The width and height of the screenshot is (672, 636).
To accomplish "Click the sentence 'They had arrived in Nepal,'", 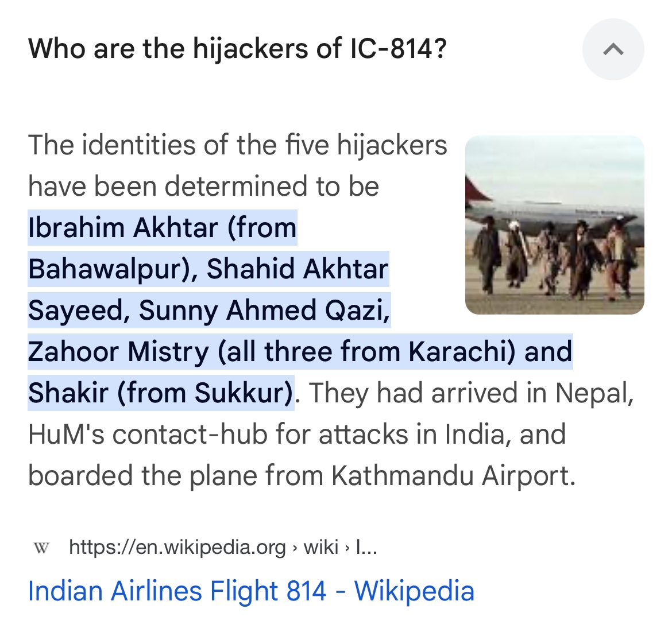I will coord(470,393).
